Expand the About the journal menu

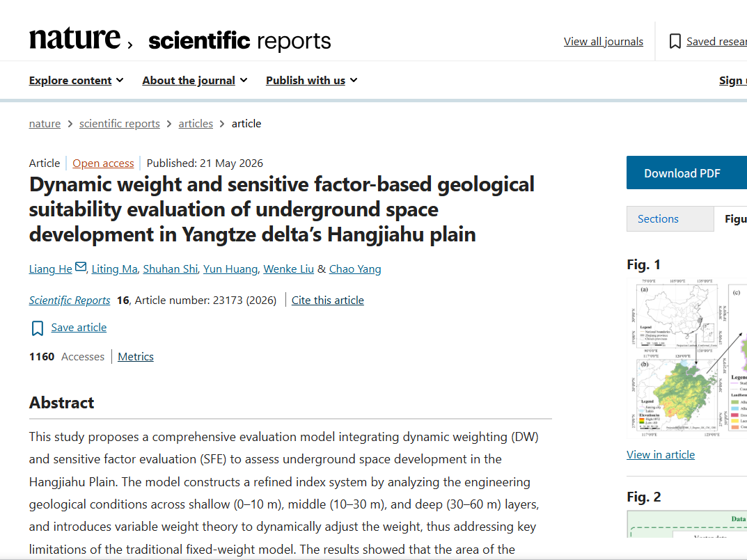click(194, 81)
